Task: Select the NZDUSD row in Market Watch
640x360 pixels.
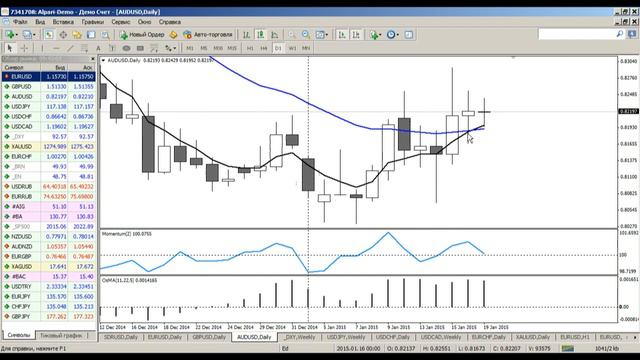Action: 49,236
